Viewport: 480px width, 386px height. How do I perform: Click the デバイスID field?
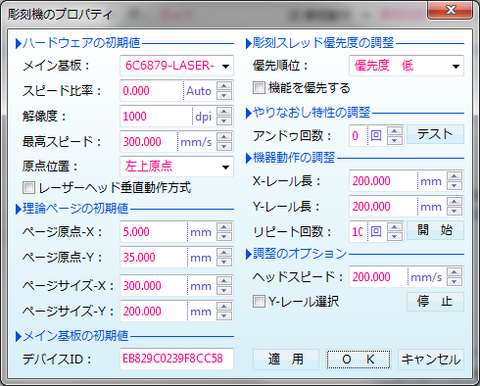click(x=177, y=359)
